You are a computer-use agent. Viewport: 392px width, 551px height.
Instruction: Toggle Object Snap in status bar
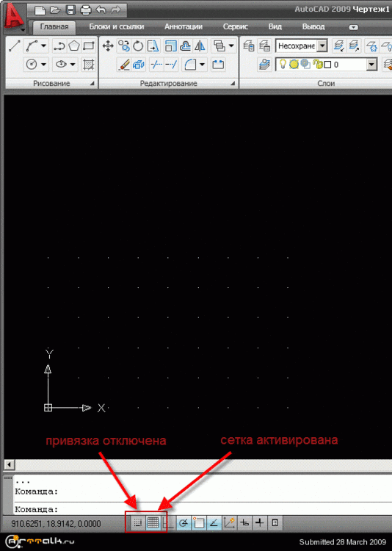(199, 523)
